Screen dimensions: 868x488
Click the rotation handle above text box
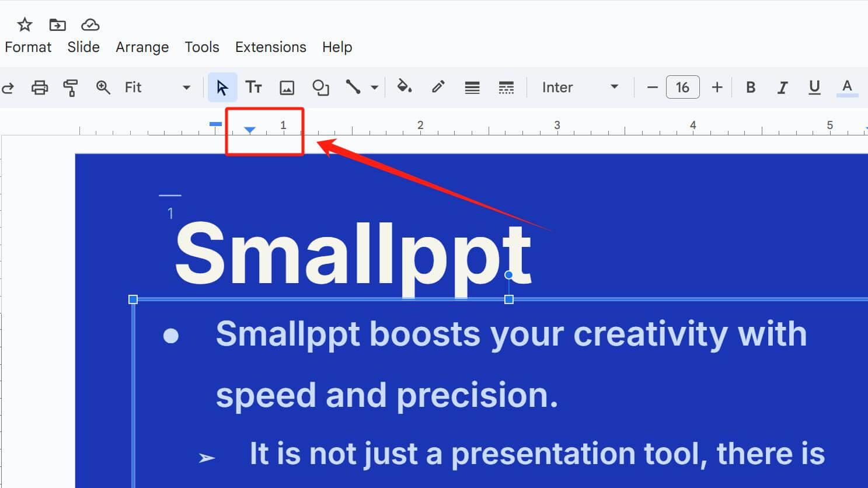[509, 275]
